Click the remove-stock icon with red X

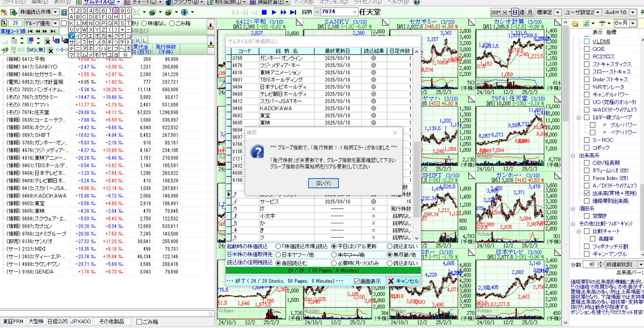point(4,12)
